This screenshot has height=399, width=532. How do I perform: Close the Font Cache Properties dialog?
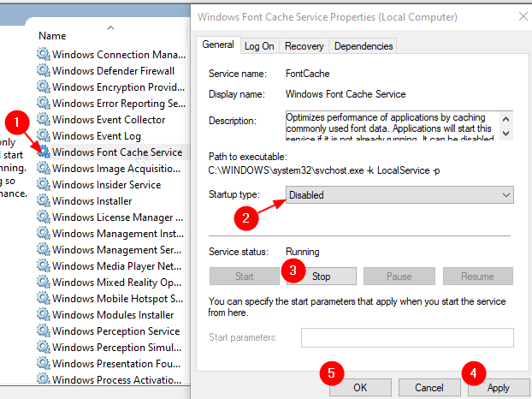click(x=523, y=16)
